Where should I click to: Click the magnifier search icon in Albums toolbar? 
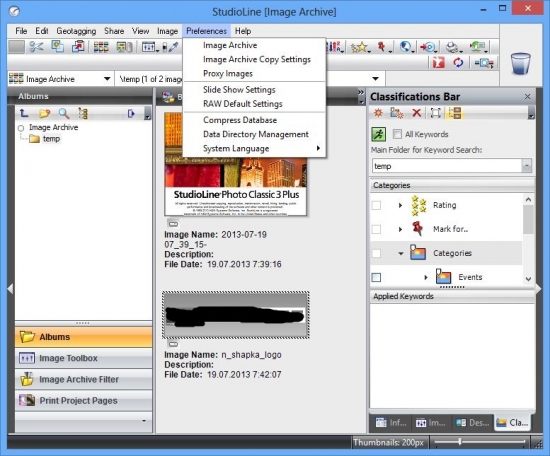[x=63, y=113]
